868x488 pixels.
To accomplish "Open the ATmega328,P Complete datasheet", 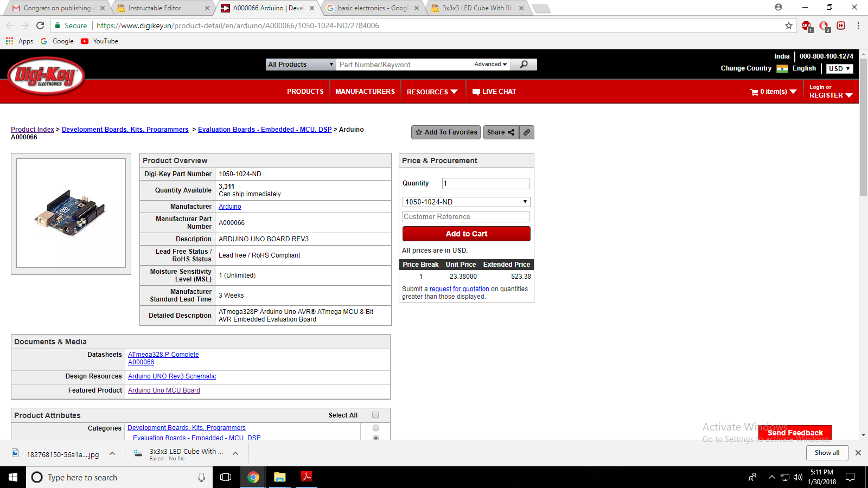I will (x=163, y=355).
